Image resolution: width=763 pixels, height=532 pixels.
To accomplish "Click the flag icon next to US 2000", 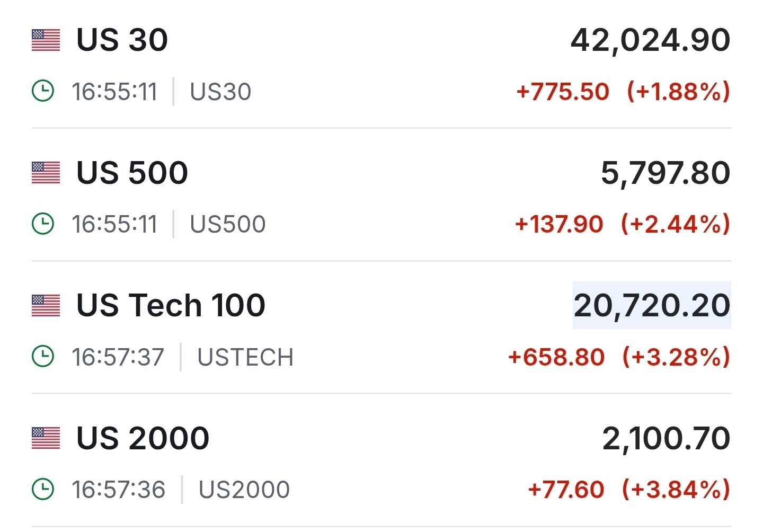I will [46, 438].
